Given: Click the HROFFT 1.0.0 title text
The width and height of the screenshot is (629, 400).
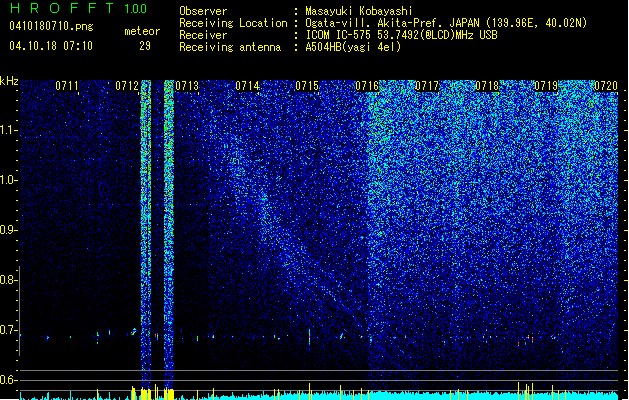Looking at the screenshot, I should tap(78, 8).
